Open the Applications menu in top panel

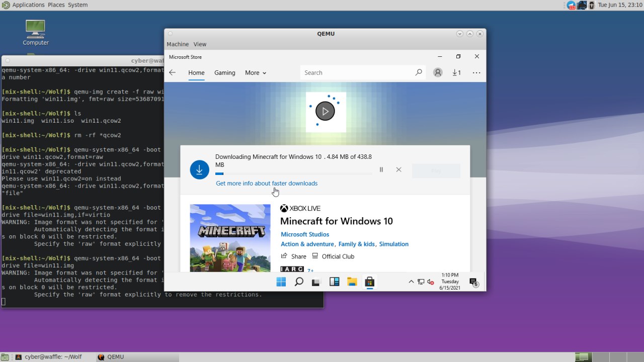point(28,5)
